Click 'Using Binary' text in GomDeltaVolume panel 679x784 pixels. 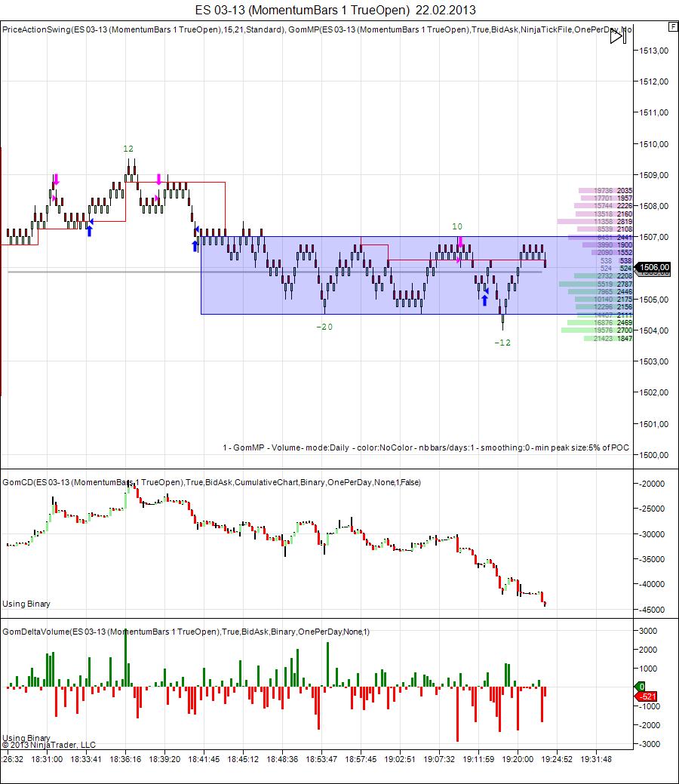26,738
